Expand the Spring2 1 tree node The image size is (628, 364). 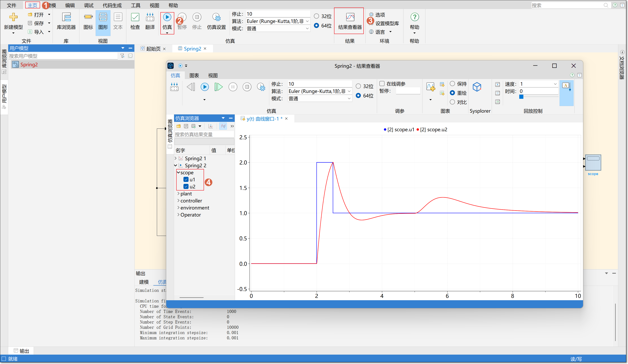[175, 158]
